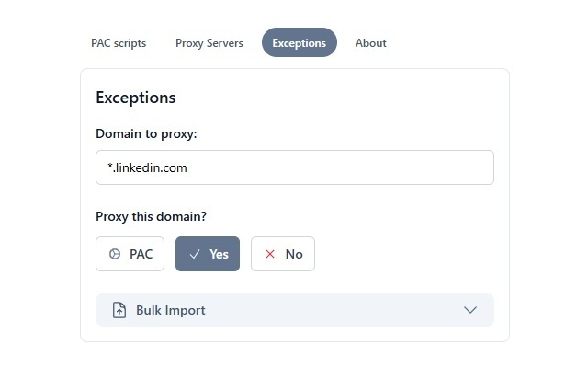This screenshot has width=588, height=368.
Task: Choose No for proxying this domain
Action: click(283, 254)
